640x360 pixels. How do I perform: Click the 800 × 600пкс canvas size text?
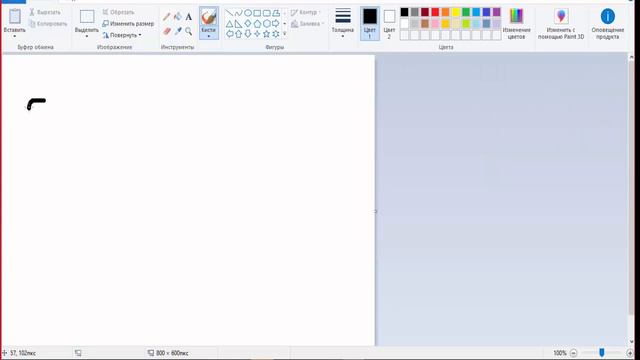(x=172, y=353)
